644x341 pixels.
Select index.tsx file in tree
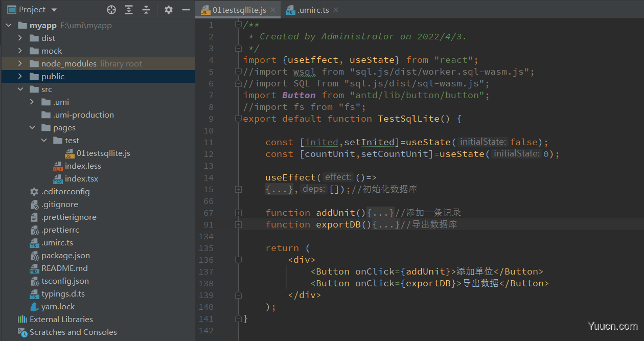(x=81, y=179)
